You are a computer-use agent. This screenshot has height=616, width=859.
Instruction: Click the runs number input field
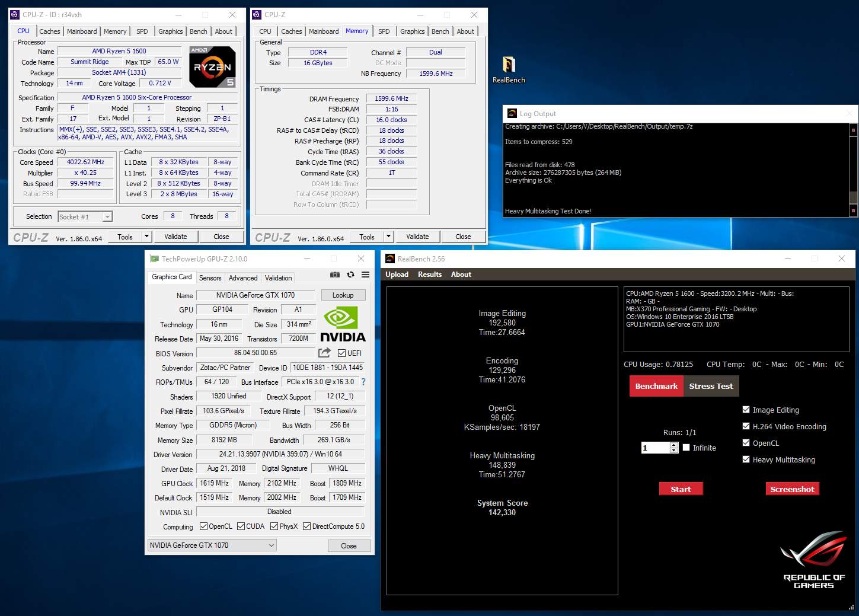pos(656,448)
